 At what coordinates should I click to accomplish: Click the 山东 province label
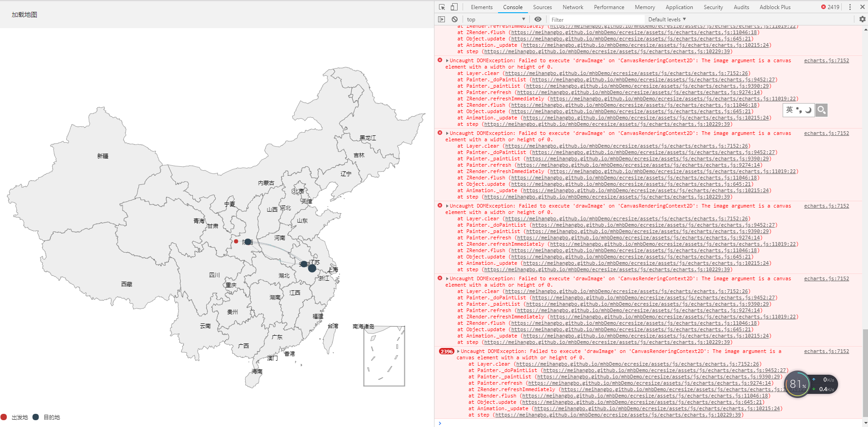coord(302,221)
